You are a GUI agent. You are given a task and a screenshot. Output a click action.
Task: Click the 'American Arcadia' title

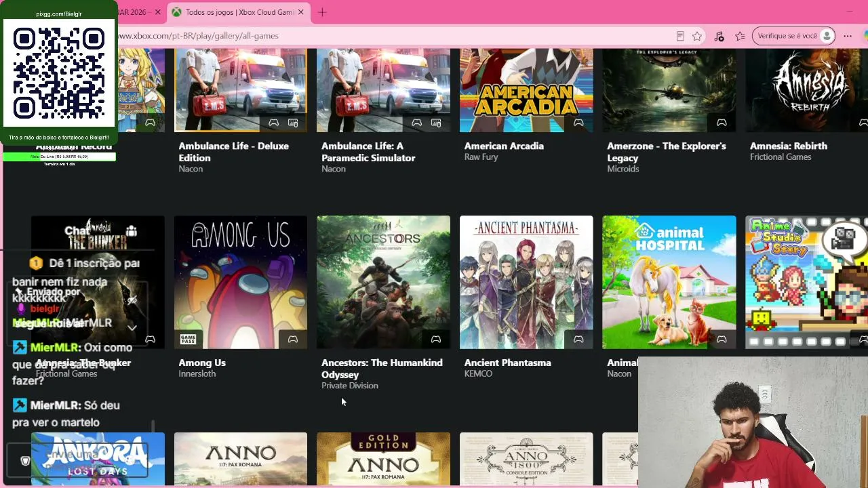pos(504,146)
